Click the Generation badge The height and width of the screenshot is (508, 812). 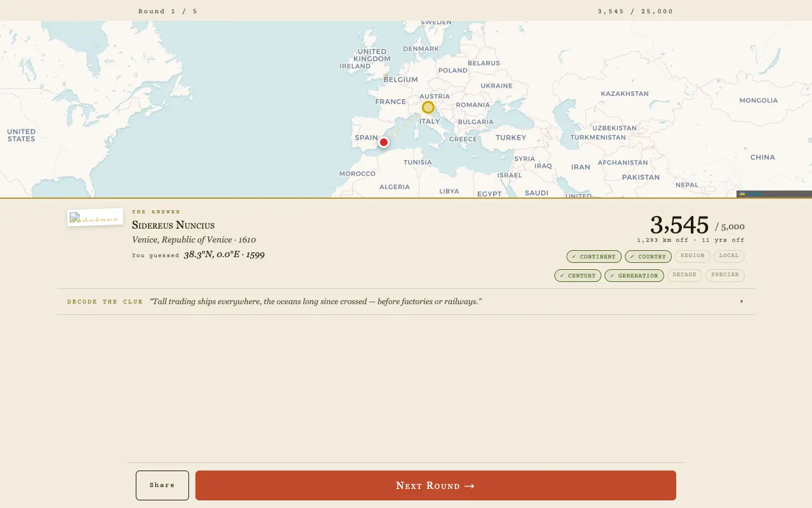pos(634,276)
